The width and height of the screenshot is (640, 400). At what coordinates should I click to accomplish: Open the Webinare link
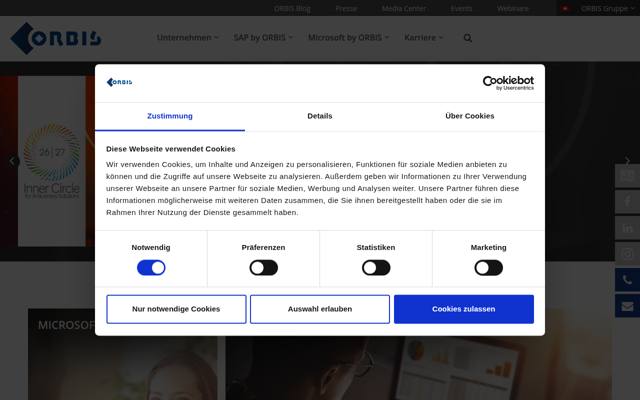pyautogui.click(x=513, y=8)
